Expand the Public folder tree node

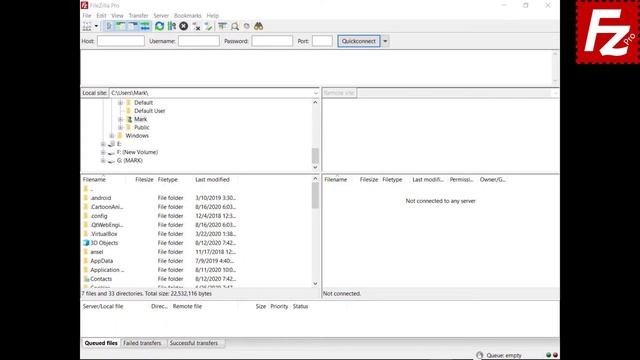coord(120,127)
